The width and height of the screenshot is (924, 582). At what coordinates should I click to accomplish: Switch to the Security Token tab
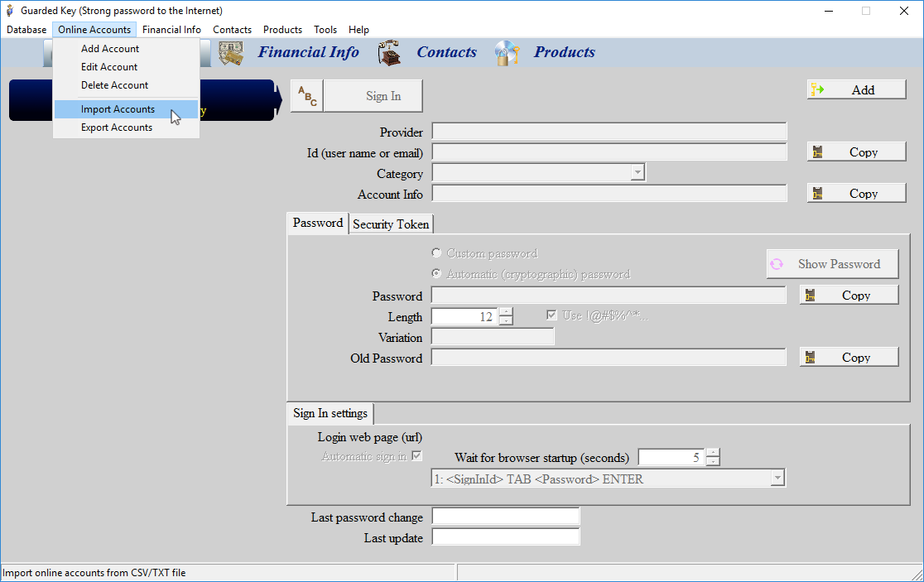391,224
